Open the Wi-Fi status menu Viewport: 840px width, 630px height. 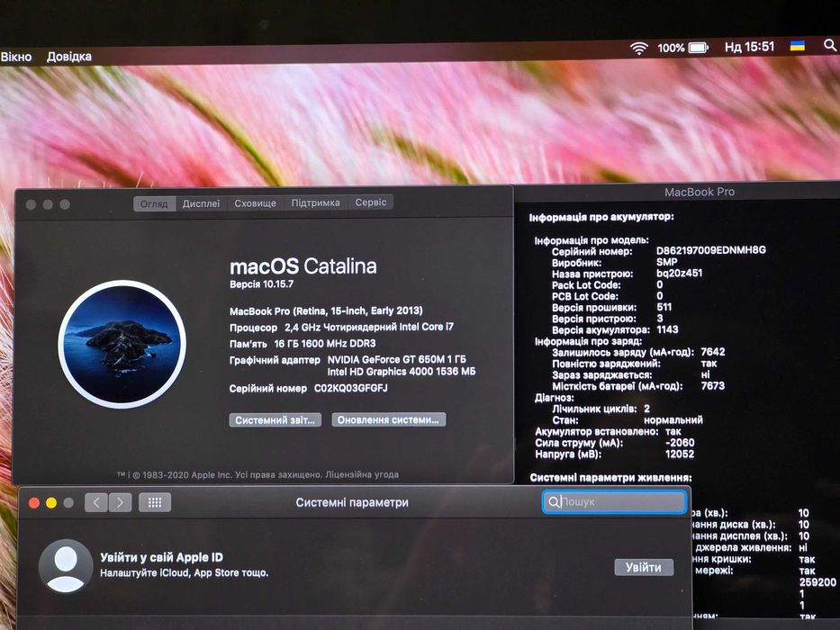coord(638,49)
